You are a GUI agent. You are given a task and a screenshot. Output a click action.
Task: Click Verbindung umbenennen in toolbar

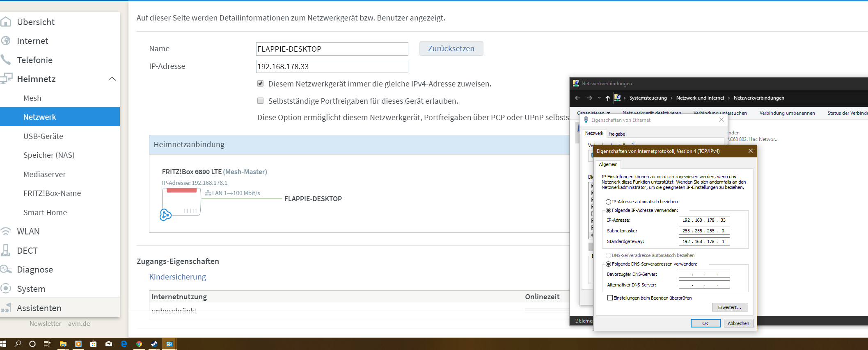[x=787, y=113]
